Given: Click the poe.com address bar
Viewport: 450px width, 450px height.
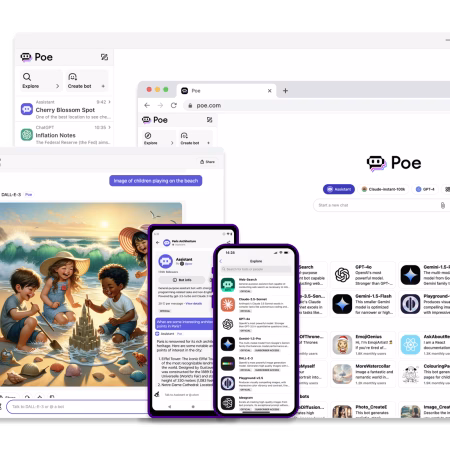Looking at the screenshot, I should pos(317,105).
